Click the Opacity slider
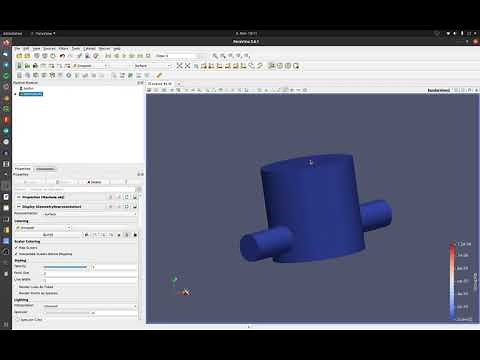Image resolution: width=480 pixels, height=360 pixels. [65, 267]
